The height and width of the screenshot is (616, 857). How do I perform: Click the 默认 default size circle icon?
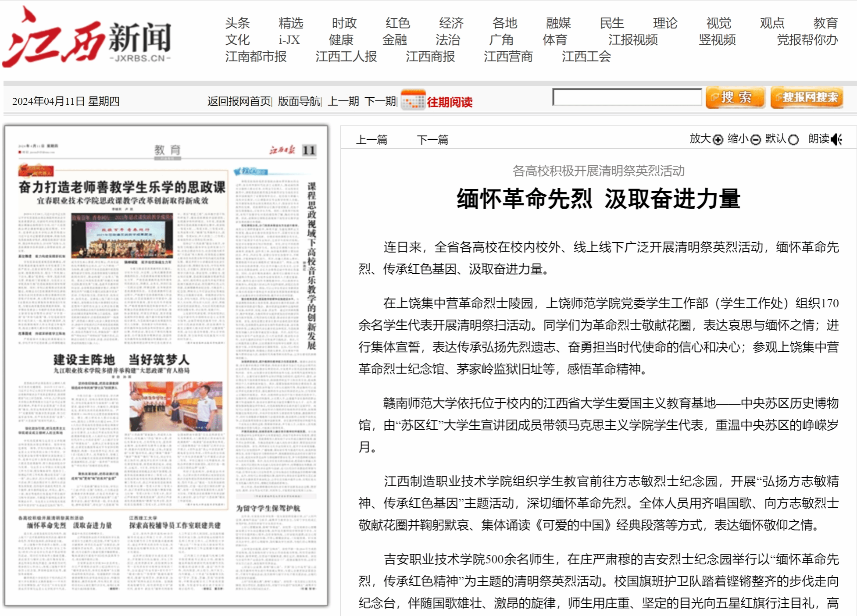793,140
